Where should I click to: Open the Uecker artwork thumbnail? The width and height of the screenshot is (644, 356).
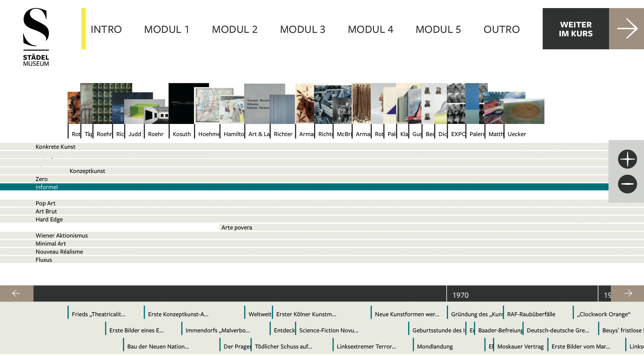pyautogui.click(x=524, y=112)
